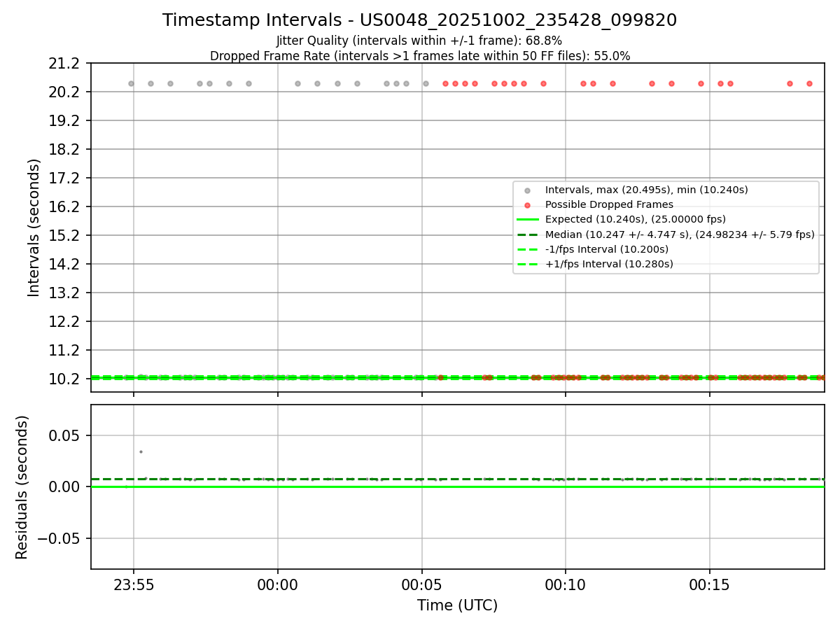840x630 pixels.
Task: Click the '00:00' time tick label
Action: (x=278, y=584)
